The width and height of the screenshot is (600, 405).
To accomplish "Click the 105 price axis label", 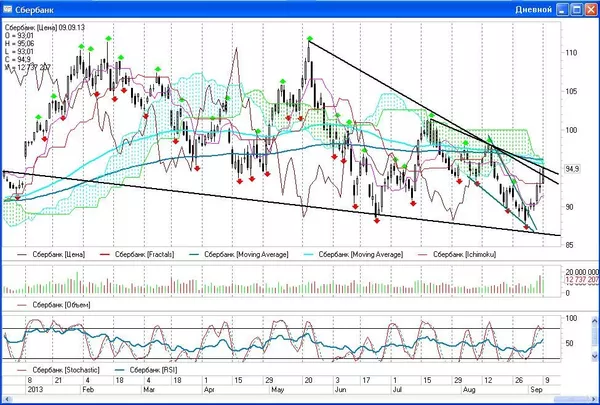I will (x=572, y=91).
